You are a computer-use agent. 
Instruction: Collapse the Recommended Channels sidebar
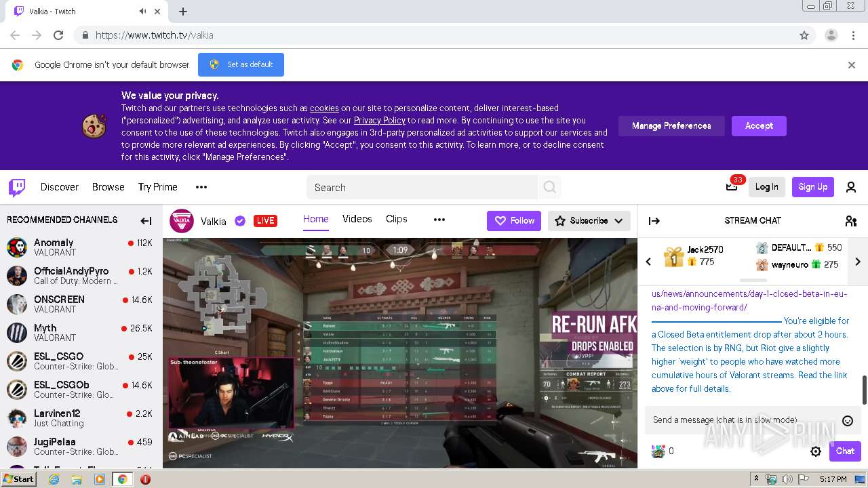(x=146, y=220)
